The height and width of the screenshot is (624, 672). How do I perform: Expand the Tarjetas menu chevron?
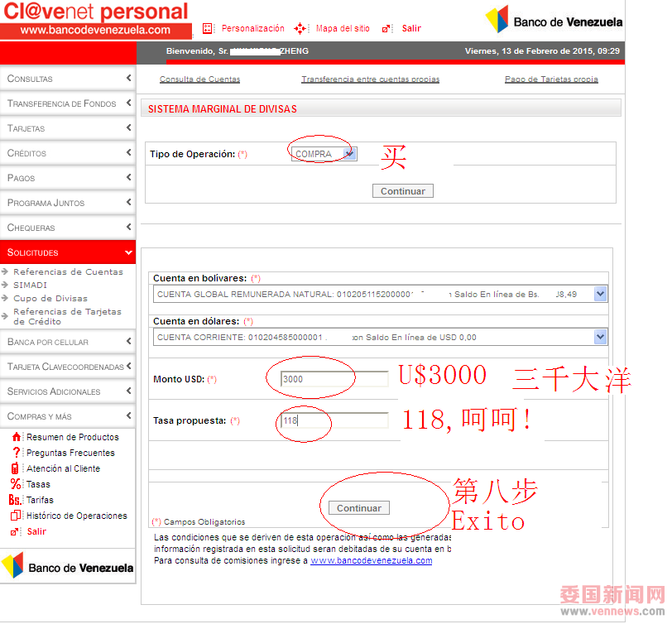[x=128, y=127]
